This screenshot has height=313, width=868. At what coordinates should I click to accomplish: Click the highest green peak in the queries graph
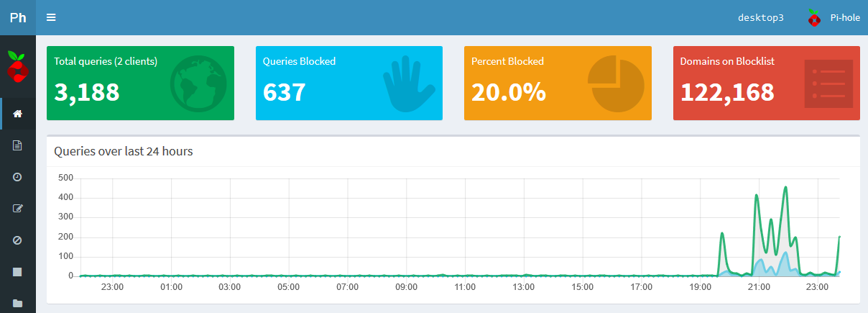(785, 187)
